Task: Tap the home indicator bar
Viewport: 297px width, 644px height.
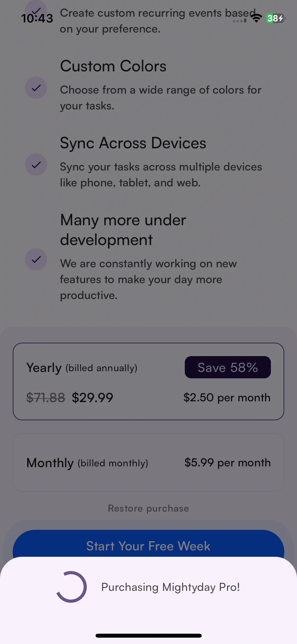Action: coord(149,636)
